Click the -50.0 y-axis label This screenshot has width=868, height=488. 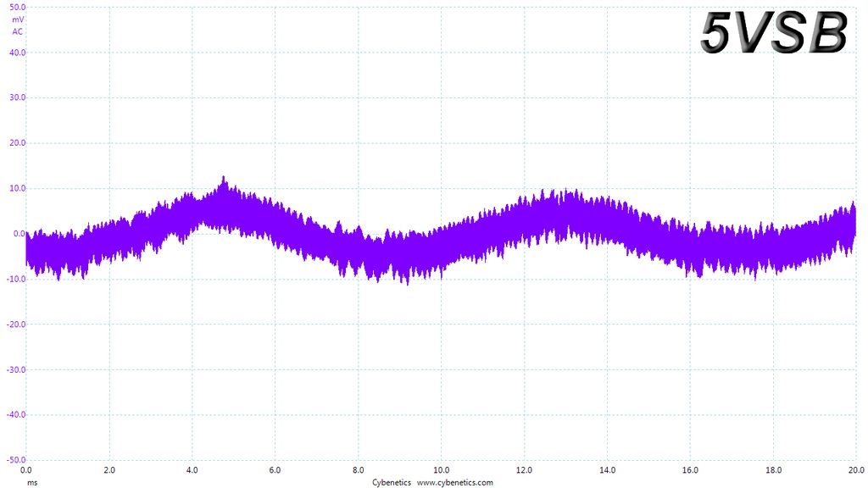(17, 460)
